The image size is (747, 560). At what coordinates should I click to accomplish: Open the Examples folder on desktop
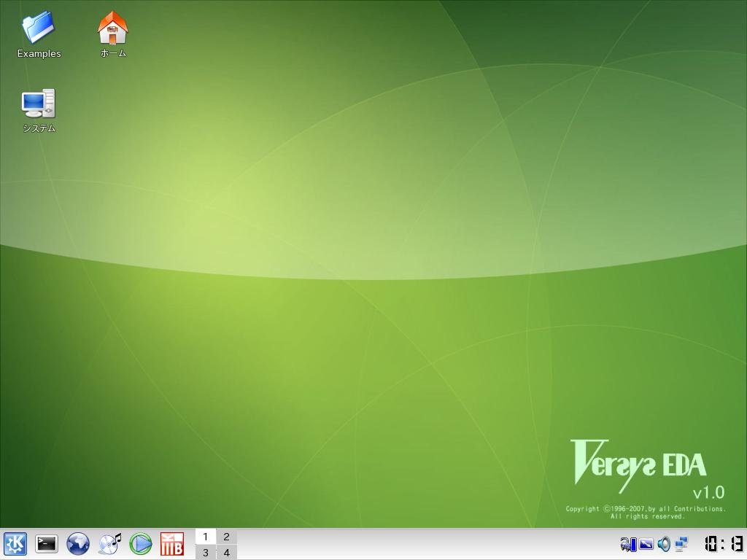click(x=39, y=28)
